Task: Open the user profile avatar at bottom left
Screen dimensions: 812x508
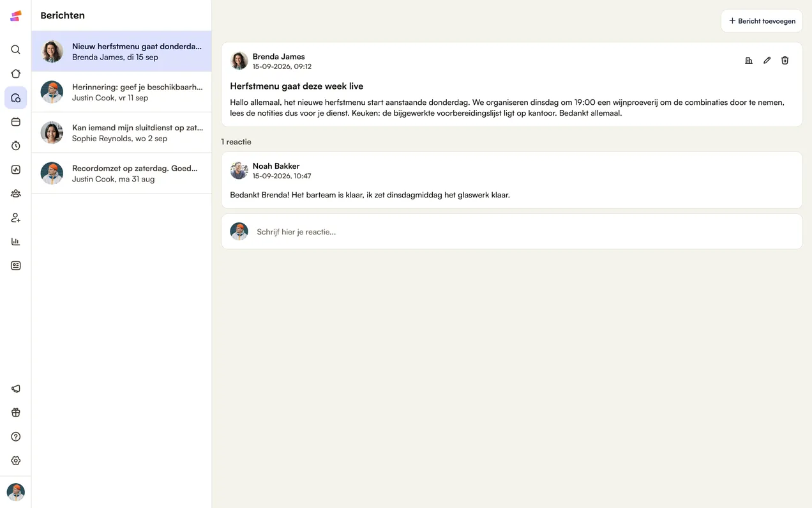Action: click(16, 491)
